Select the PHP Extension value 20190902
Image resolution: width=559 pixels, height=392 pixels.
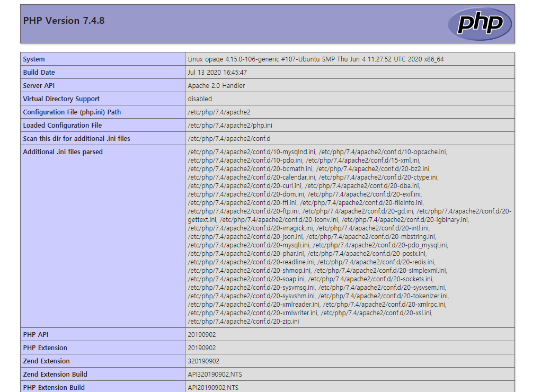pyautogui.click(x=202, y=348)
